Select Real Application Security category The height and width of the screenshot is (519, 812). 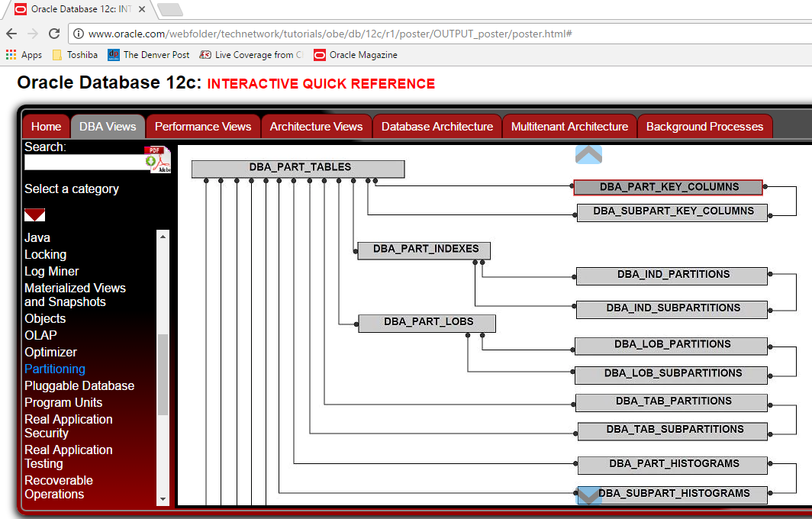click(x=69, y=426)
